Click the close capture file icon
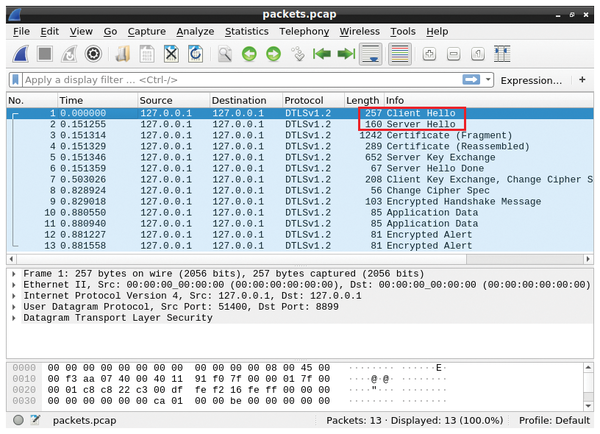The width and height of the screenshot is (600, 434). click(171, 54)
